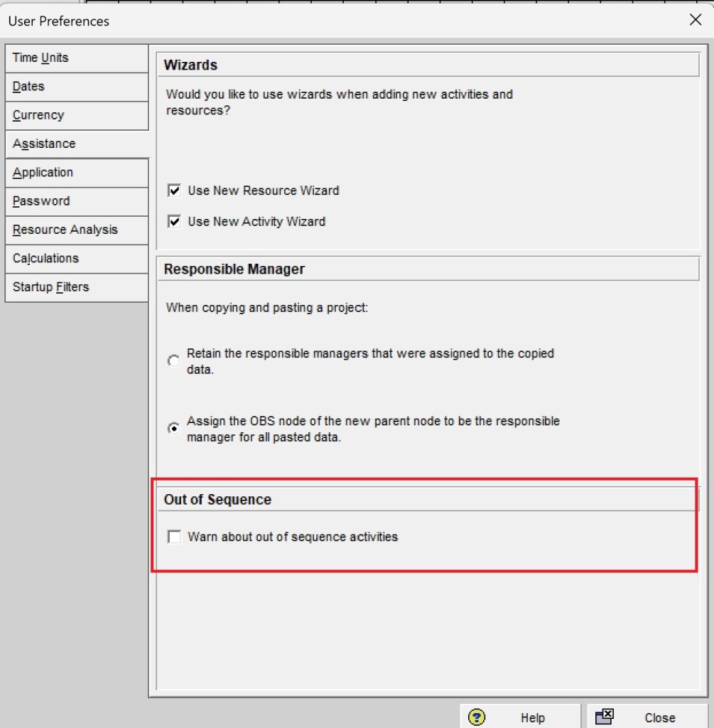Switch to Resource Analysis tab
714x728 pixels.
click(77, 230)
